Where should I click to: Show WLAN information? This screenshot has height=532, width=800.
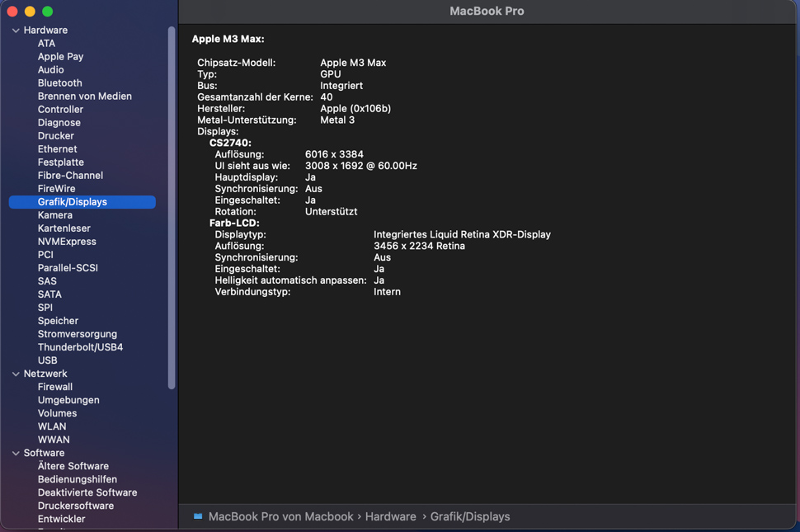point(52,427)
